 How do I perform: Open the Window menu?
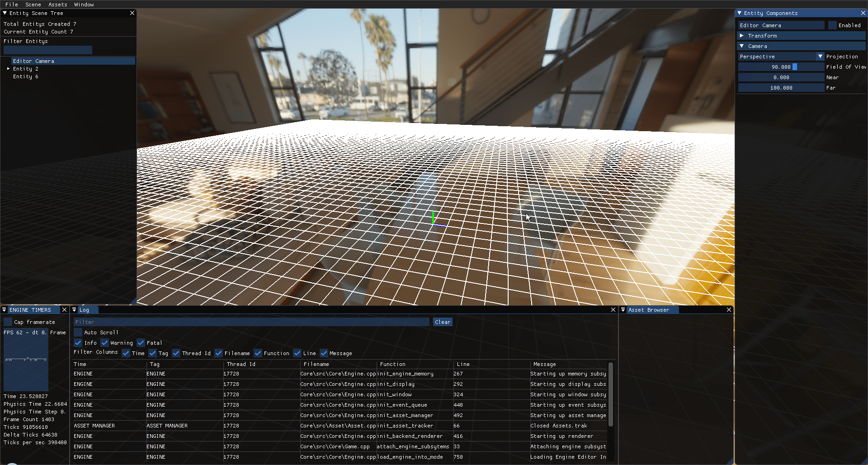click(x=84, y=5)
